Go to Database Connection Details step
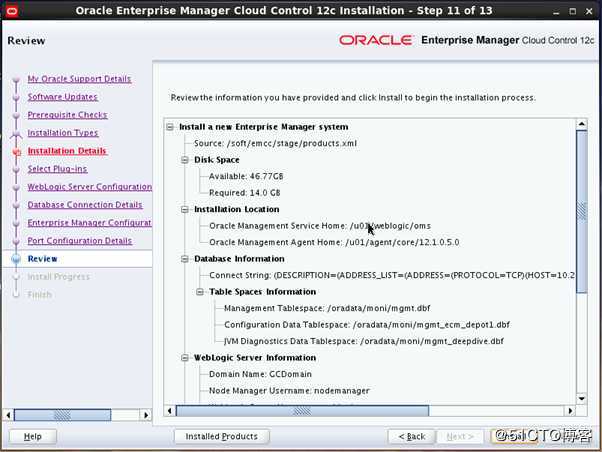Image resolution: width=602 pixels, height=452 pixels. point(85,205)
